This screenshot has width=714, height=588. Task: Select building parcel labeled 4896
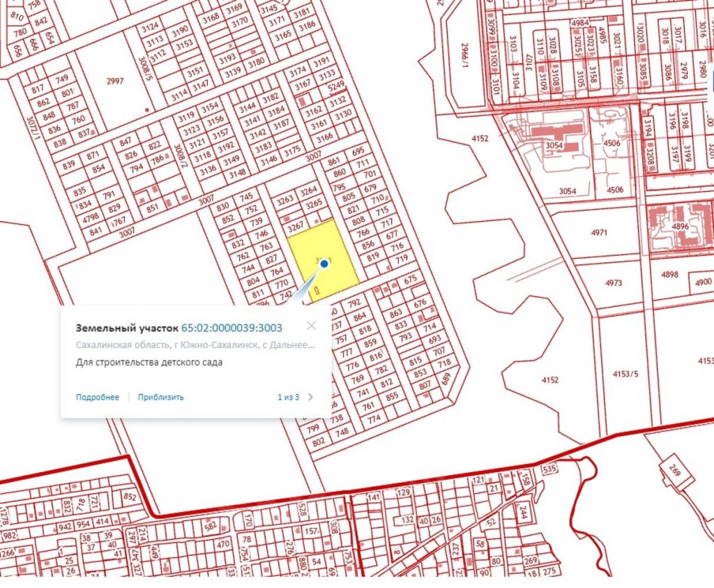pos(680,227)
